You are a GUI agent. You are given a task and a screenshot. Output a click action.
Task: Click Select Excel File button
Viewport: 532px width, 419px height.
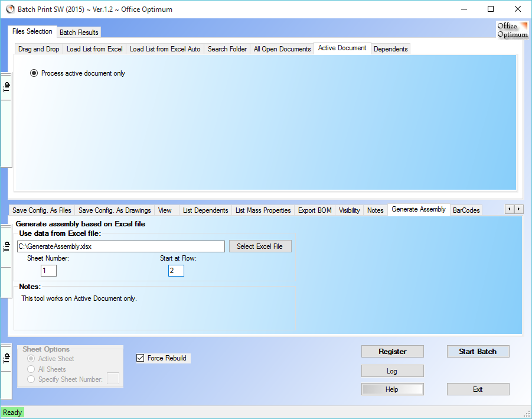[260, 246]
